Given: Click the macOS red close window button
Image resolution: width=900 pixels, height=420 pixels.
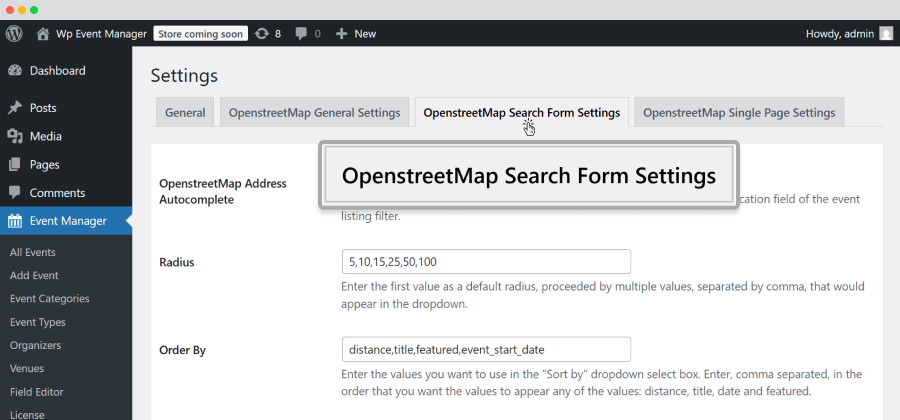Looking at the screenshot, I should pyautogui.click(x=10, y=10).
